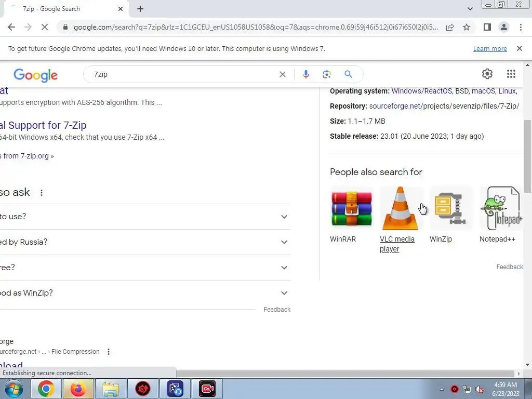The image size is (532, 399).
Task: Click the scroll down arrow of page scrollbar
Action: pos(527,365)
